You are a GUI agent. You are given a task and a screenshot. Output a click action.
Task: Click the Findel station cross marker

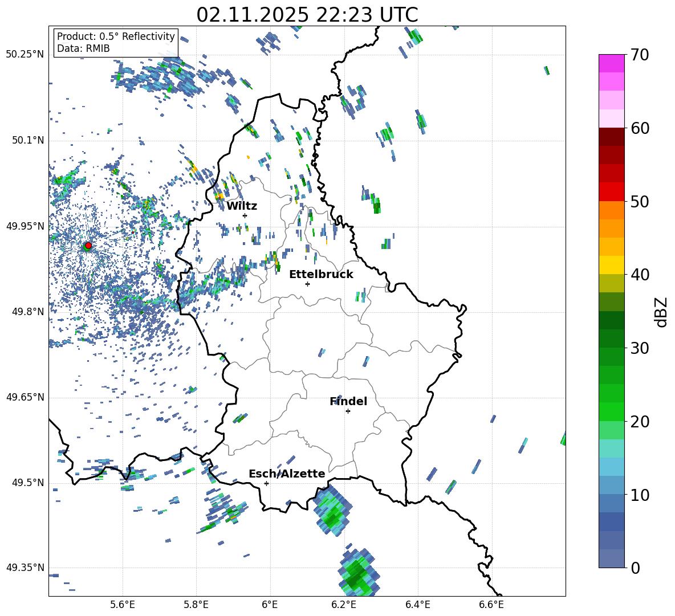pyautogui.click(x=348, y=411)
